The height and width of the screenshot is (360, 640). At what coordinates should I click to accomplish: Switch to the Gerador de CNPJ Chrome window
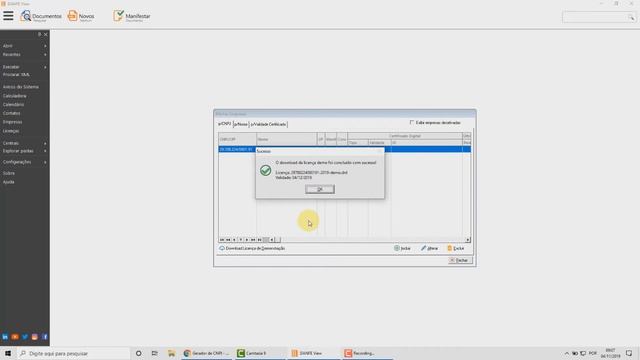(x=207, y=353)
